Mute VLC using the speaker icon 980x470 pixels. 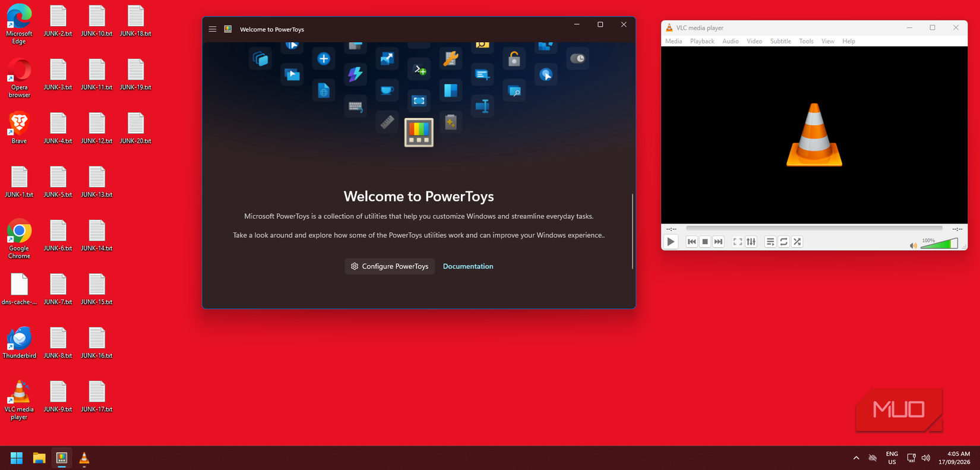pyautogui.click(x=913, y=245)
